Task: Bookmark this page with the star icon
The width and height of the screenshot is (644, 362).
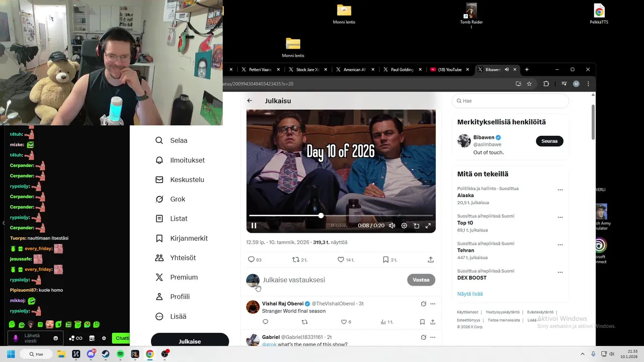Action: pyautogui.click(x=529, y=84)
